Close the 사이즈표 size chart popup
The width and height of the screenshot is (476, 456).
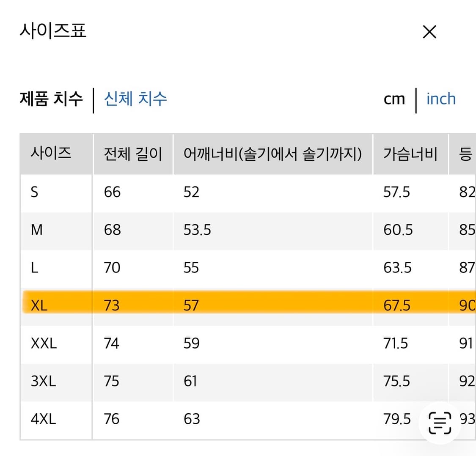coord(429,32)
